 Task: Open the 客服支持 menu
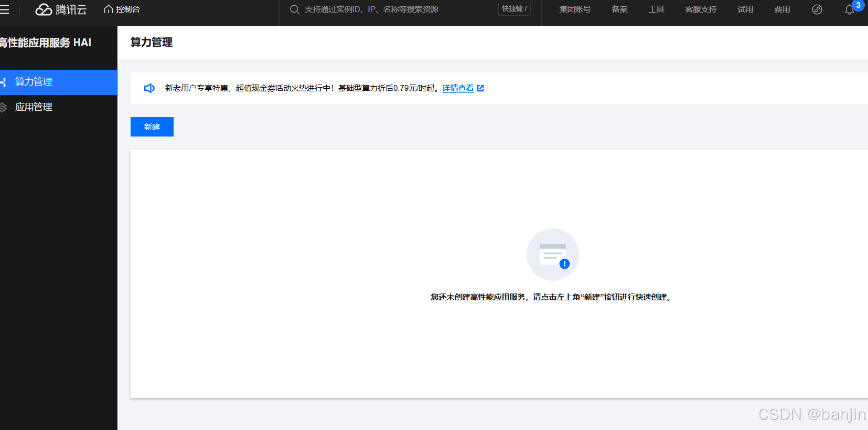[701, 9]
